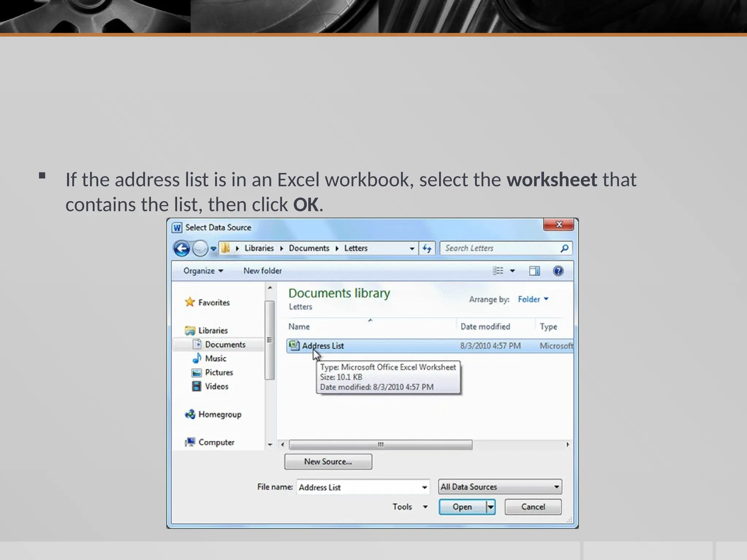Click the Help question mark icon
The width and height of the screenshot is (747, 560).
558,271
